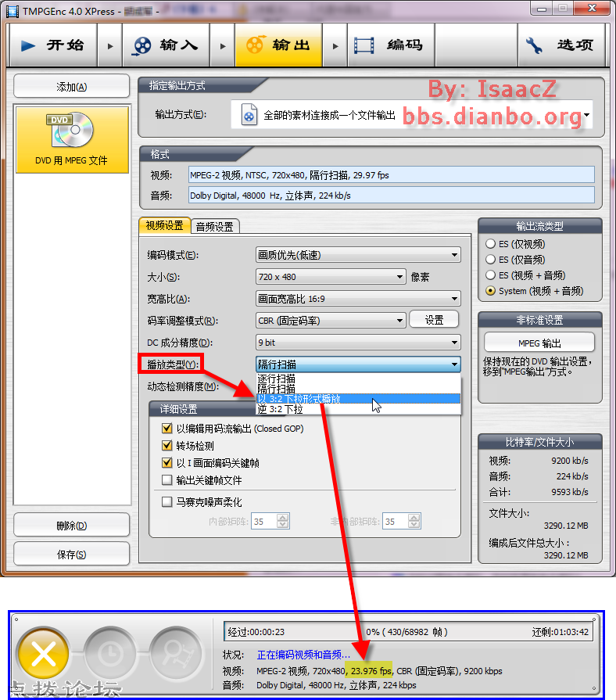
Task: Open the DC 成分精度 9 bit dropdown
Action: pyautogui.click(x=358, y=342)
